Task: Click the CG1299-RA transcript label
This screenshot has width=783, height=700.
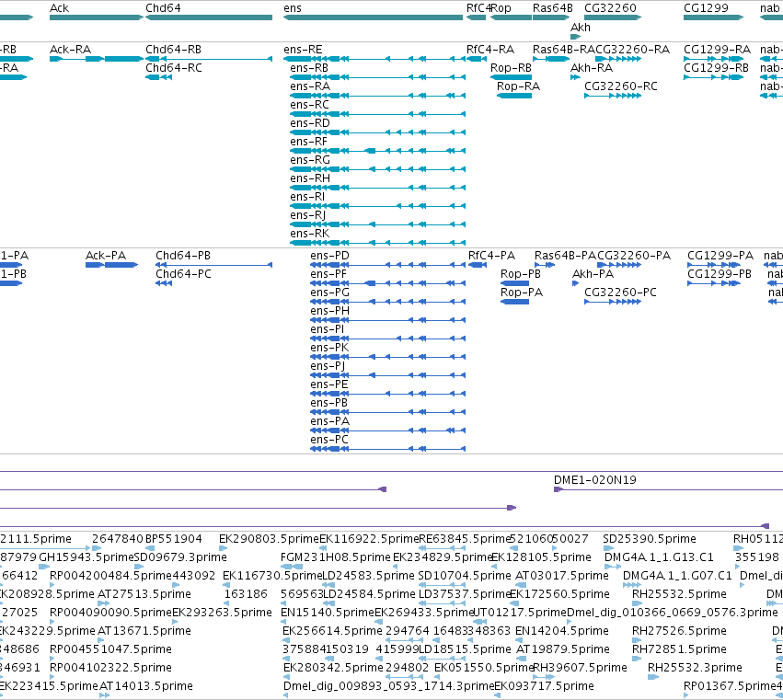Action: tap(717, 50)
